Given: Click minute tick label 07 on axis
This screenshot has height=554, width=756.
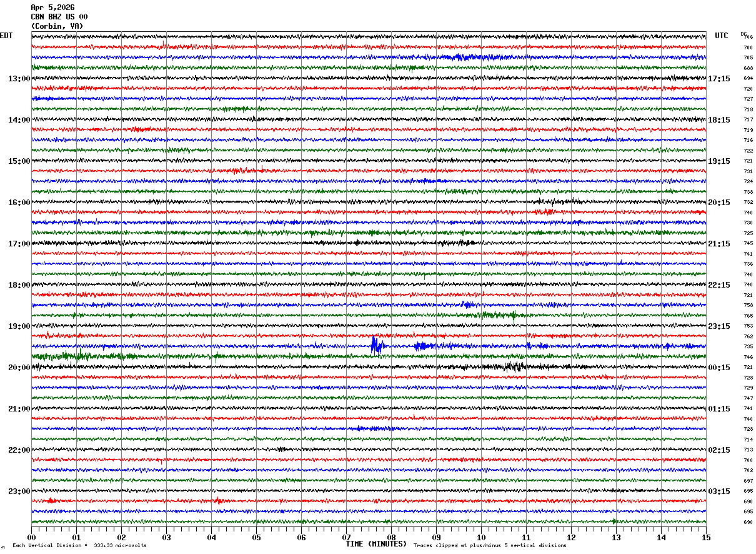Looking at the screenshot, I should [346, 537].
